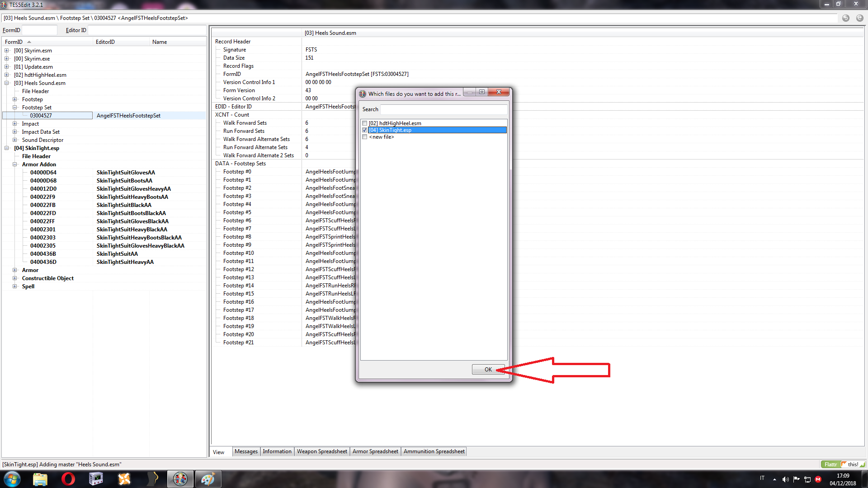Image resolution: width=868 pixels, height=488 pixels.
Task: Open the clock and date display
Action: click(843, 479)
